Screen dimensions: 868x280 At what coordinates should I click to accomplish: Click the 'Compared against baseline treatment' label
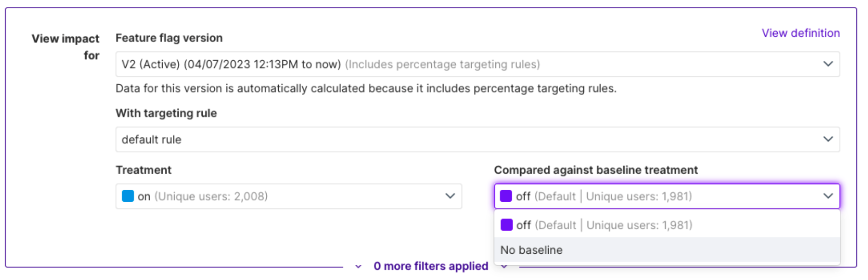pyautogui.click(x=596, y=170)
